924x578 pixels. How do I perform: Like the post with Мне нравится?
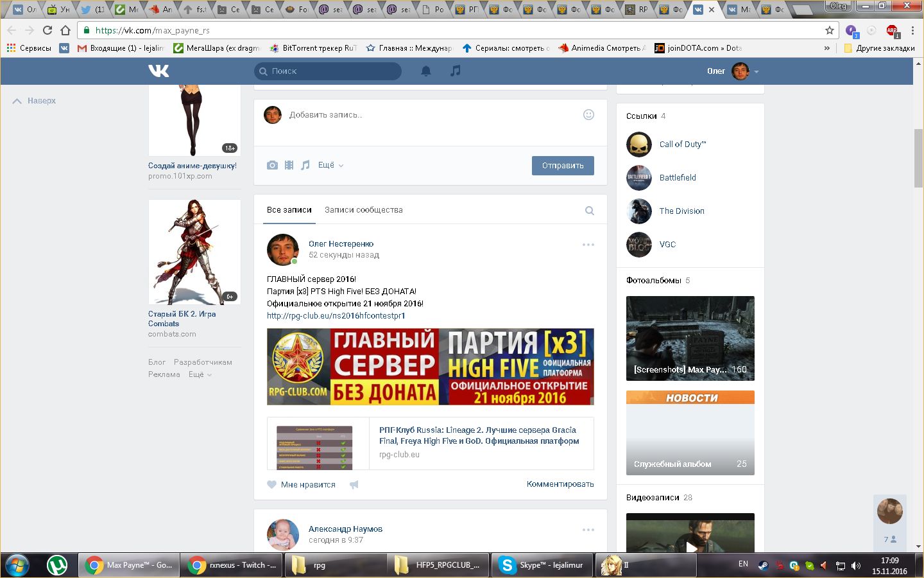pyautogui.click(x=302, y=485)
